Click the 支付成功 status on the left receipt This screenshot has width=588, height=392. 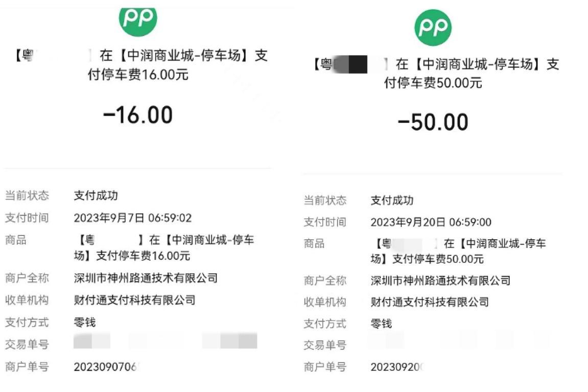(x=96, y=195)
